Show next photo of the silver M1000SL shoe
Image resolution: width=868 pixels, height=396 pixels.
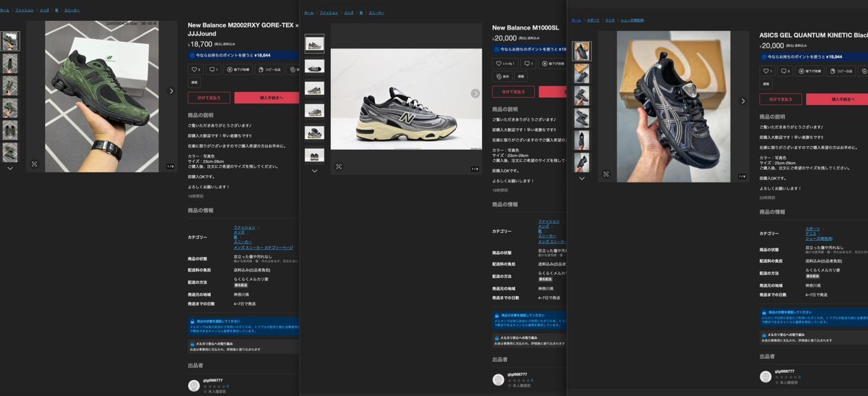476,93
